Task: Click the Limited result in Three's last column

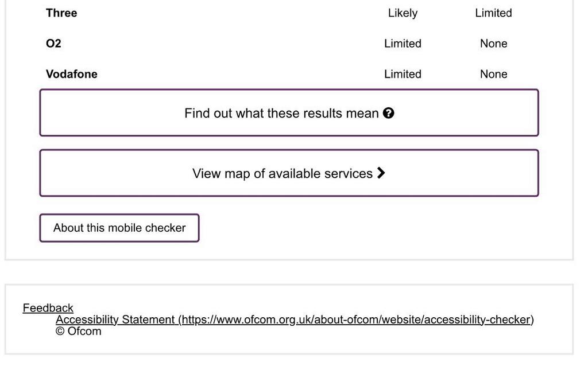Action: pos(493,13)
